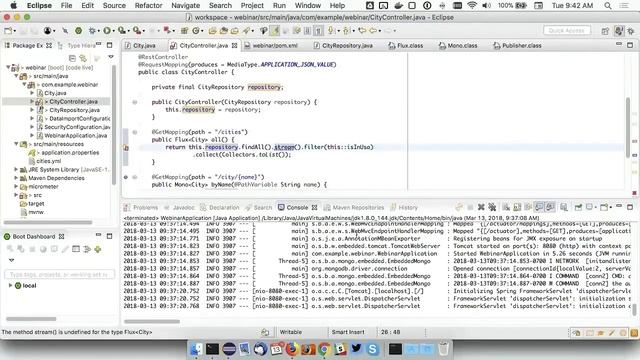The height and width of the screenshot is (360, 640).
Task: Open the Open Console dropdown arrow
Action: (x=610, y=208)
